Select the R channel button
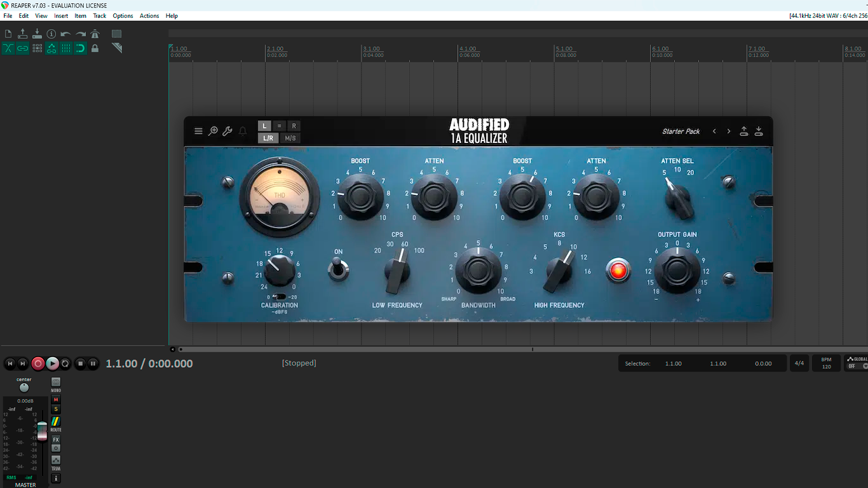868x488 pixels. click(294, 126)
